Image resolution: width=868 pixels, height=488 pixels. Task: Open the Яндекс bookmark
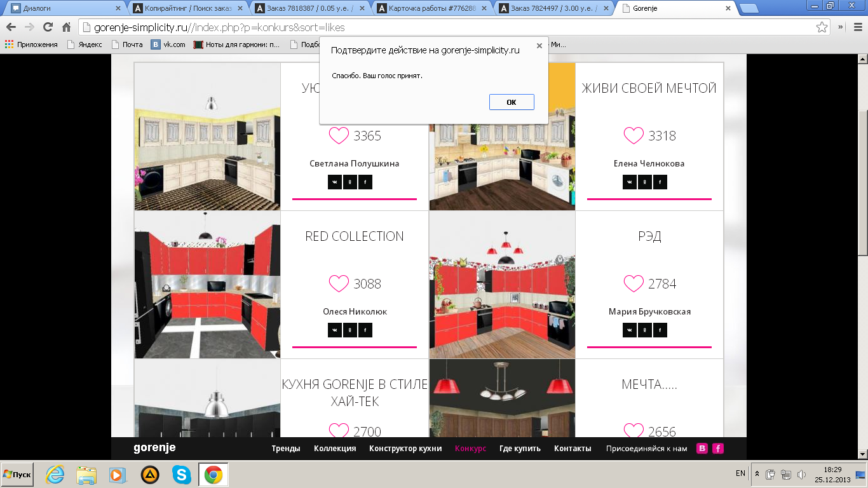(85, 44)
